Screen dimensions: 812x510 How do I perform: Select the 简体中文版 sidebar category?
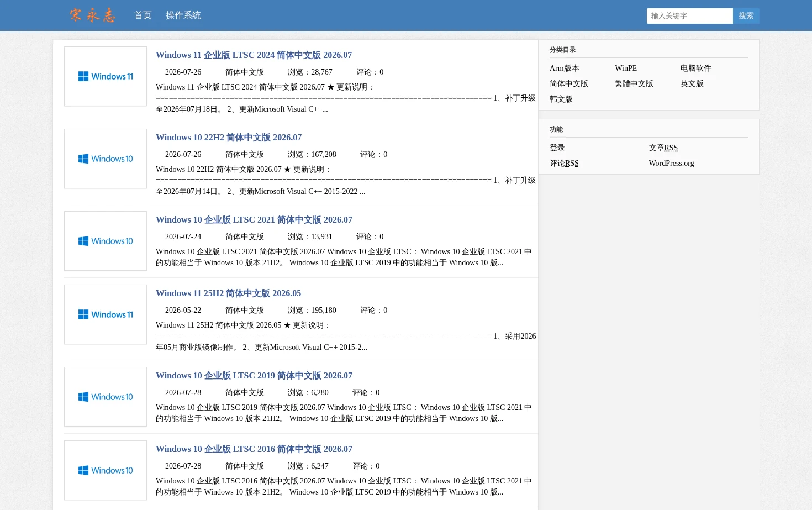(569, 84)
